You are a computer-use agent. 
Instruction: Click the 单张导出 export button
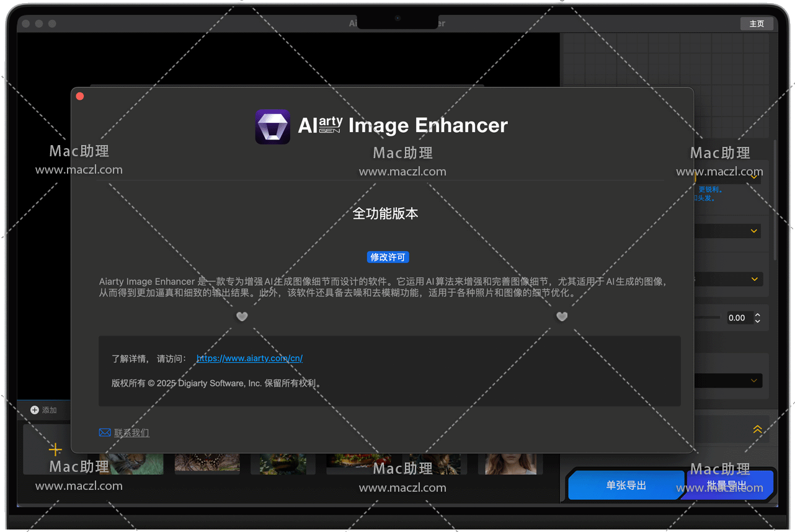coord(626,485)
